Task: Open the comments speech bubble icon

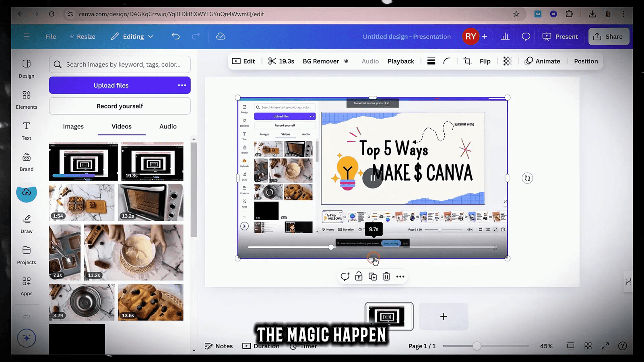Action: tap(526, 37)
